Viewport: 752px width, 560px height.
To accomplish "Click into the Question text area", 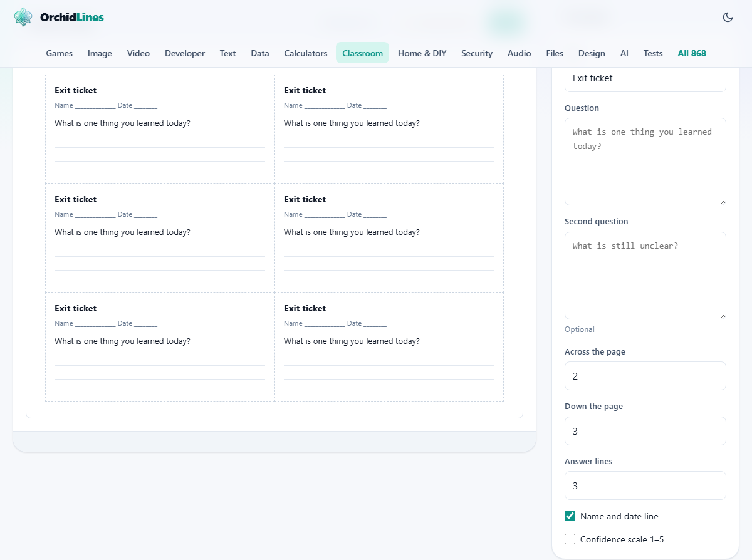I will (x=645, y=162).
